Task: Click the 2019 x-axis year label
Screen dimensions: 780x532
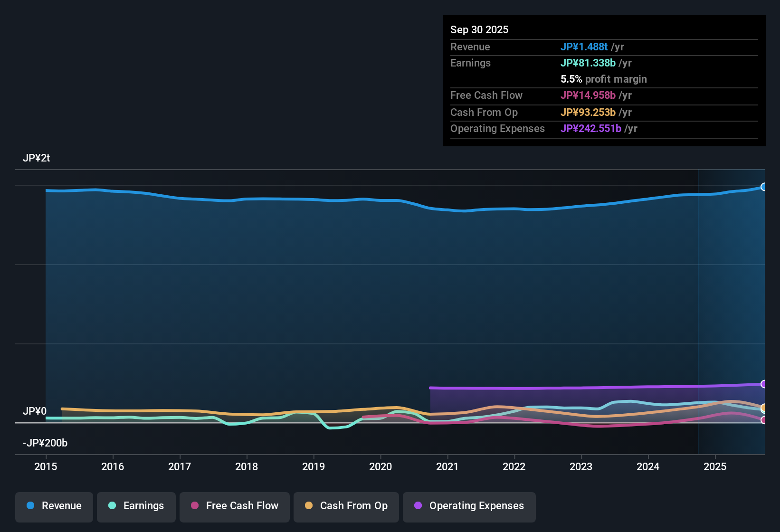Action: [x=314, y=466]
